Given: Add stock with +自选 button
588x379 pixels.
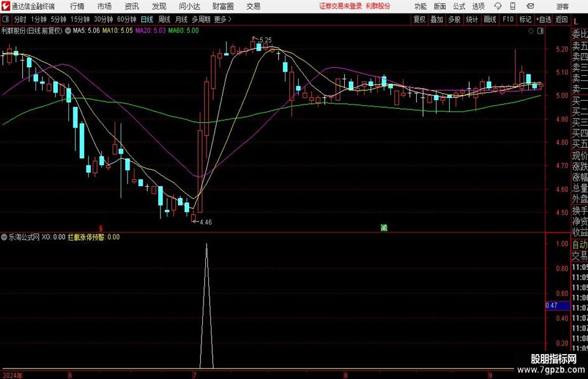Looking at the screenshot, I should click(x=544, y=19).
